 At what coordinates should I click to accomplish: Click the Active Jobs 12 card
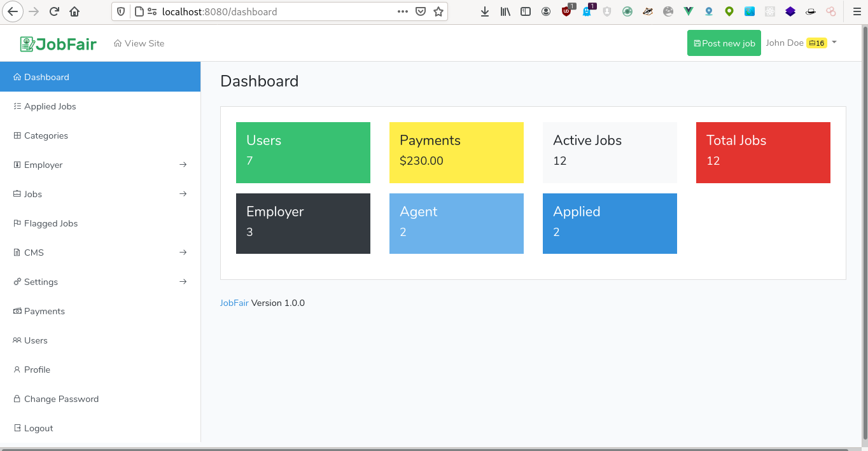click(610, 153)
